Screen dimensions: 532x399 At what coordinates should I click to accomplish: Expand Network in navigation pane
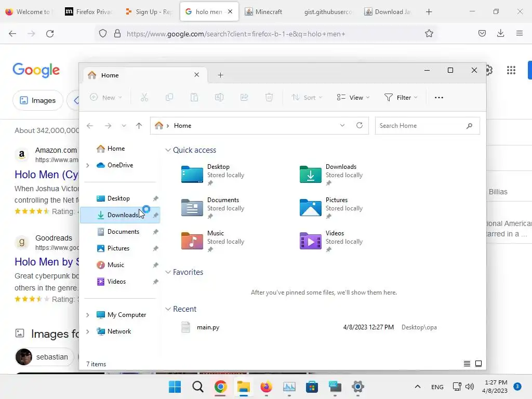pyautogui.click(x=87, y=331)
